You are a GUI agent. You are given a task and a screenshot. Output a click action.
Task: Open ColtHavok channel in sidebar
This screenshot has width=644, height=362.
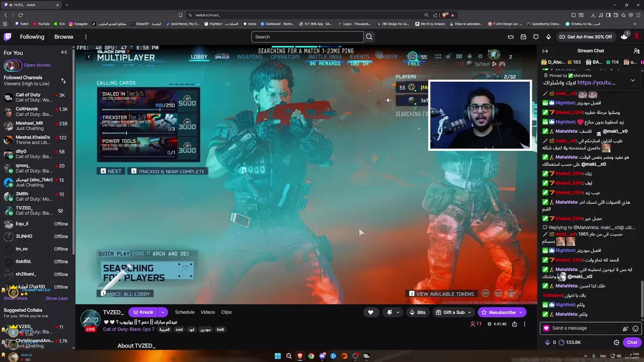36,112
